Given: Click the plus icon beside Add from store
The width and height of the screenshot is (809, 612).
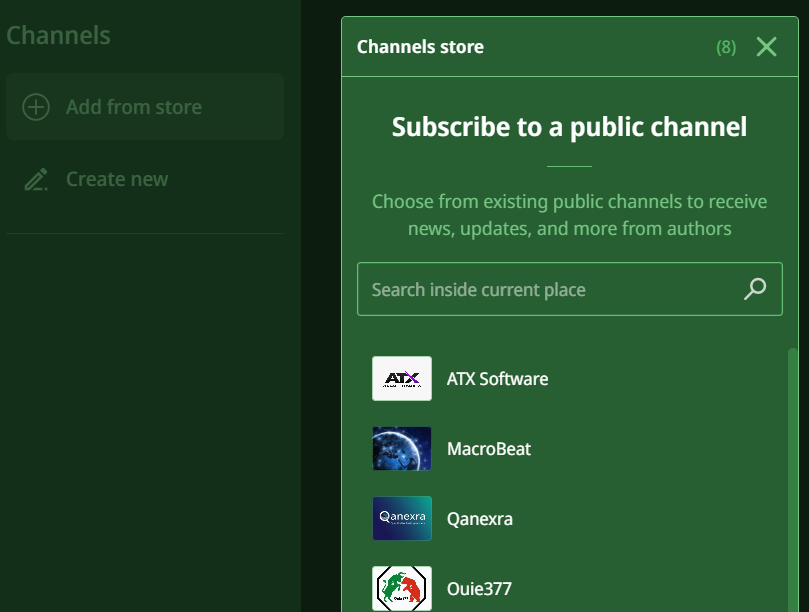Looking at the screenshot, I should [x=36, y=107].
